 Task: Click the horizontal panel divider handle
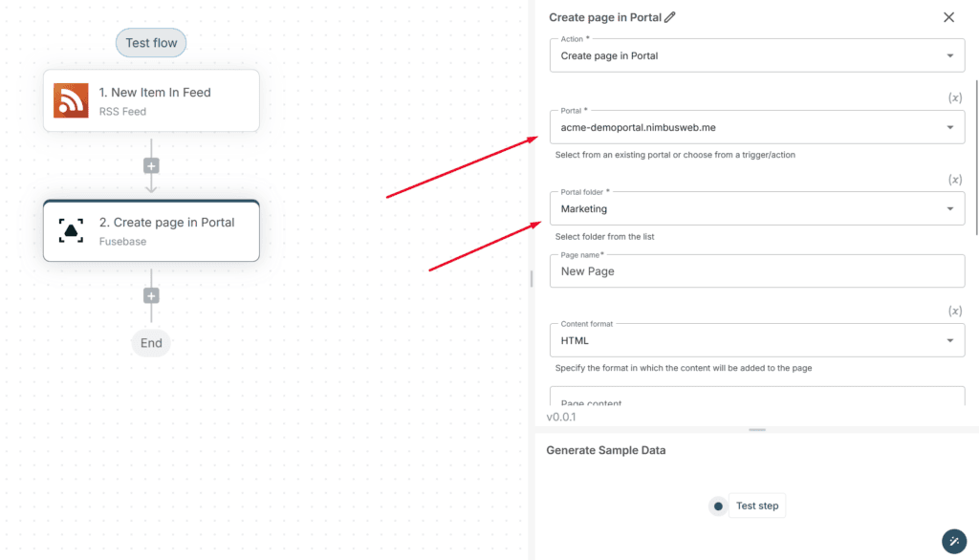(x=757, y=429)
